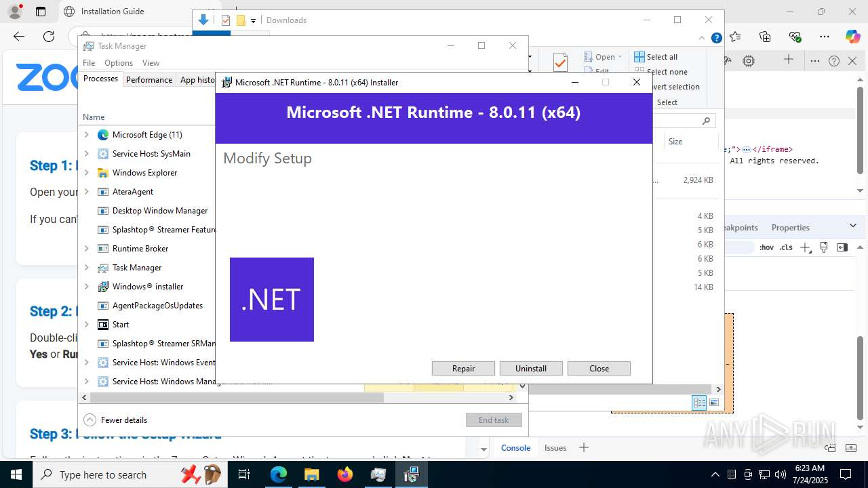Click Repair in the .NET Runtime installer

pos(463,368)
